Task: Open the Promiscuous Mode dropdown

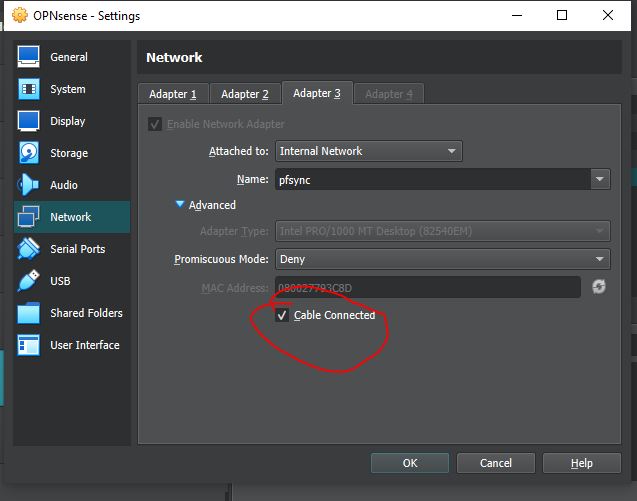Action: point(442,259)
